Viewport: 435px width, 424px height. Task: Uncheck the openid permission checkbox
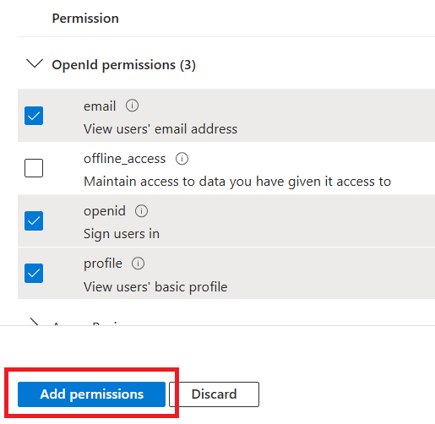click(x=34, y=221)
